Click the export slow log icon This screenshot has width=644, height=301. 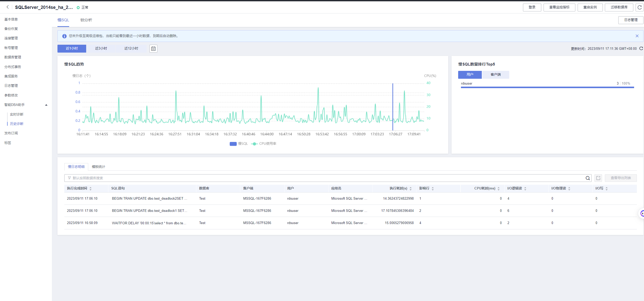pyautogui.click(x=598, y=178)
